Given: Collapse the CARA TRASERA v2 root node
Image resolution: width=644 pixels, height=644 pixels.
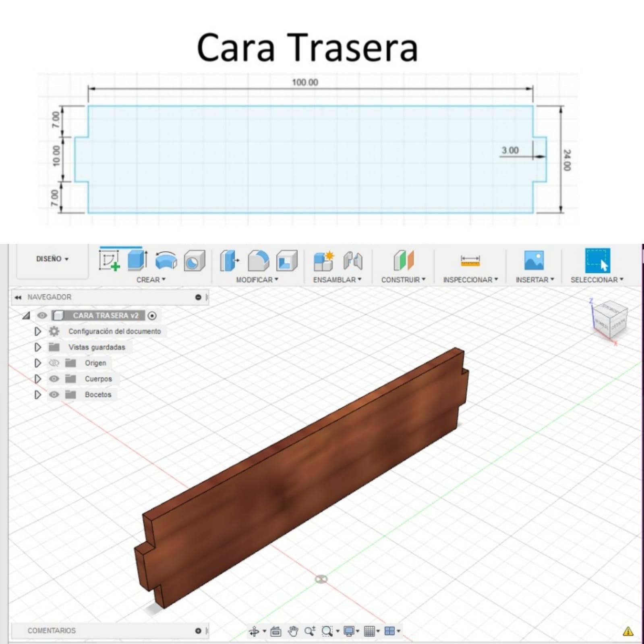Looking at the screenshot, I should pos(26,315).
